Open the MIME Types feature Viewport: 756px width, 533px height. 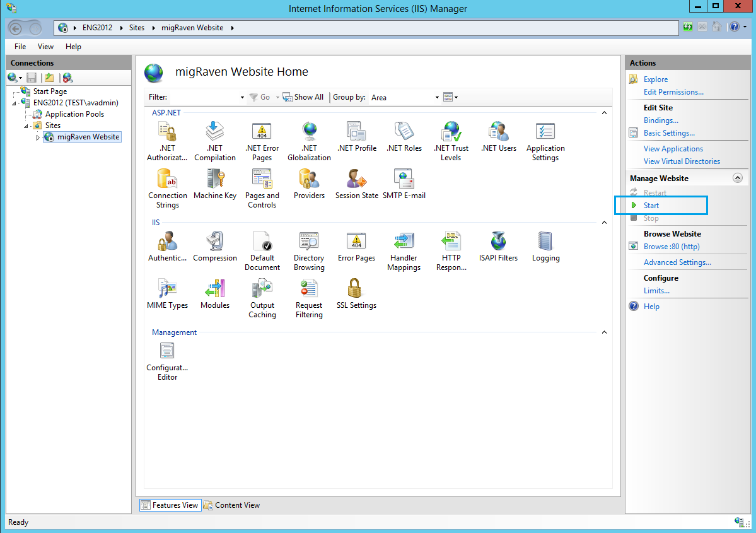[167, 294]
